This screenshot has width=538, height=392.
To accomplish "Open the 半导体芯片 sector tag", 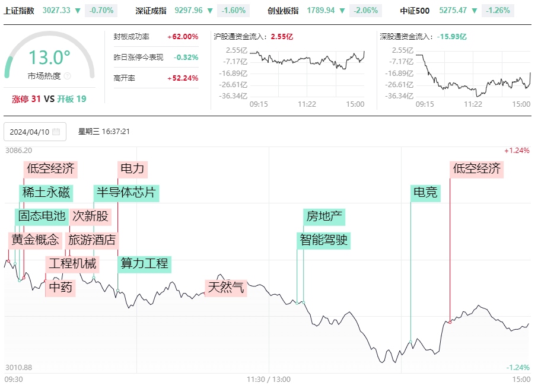I will click(x=126, y=193).
